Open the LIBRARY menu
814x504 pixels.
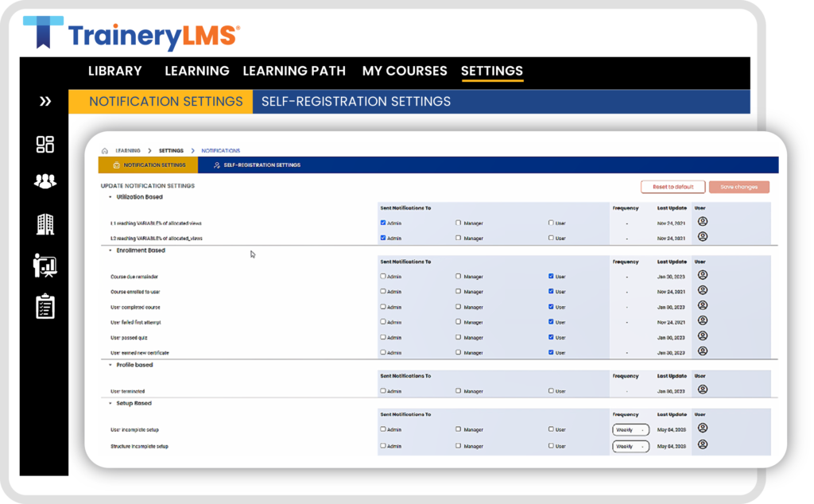[114, 71]
